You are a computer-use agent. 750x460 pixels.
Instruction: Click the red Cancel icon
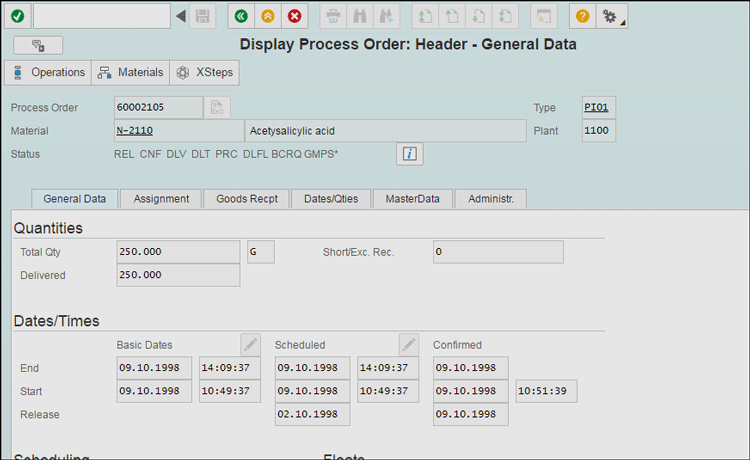pos(294,16)
